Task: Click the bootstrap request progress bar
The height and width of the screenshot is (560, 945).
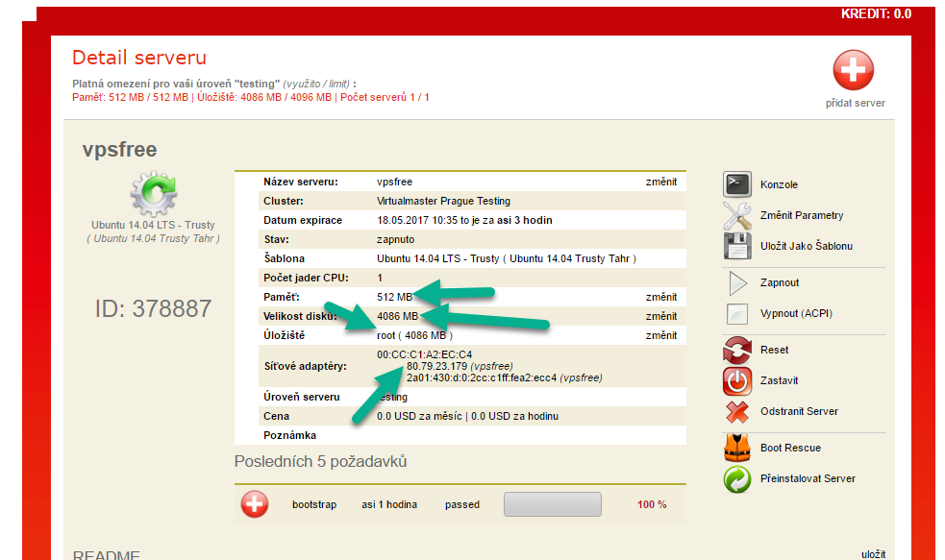Action: (x=553, y=504)
